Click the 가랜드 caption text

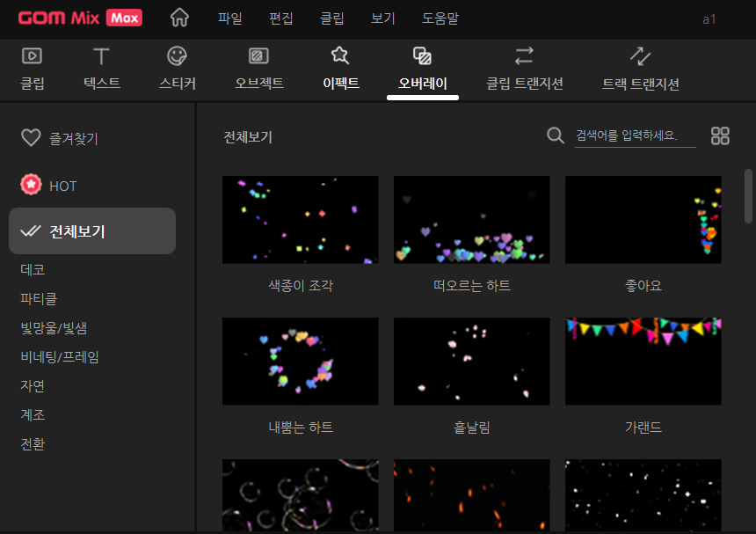643,428
